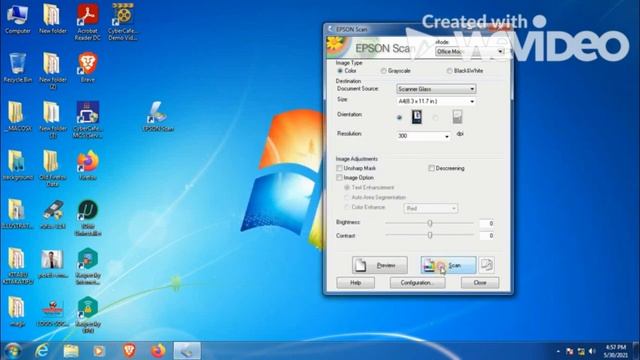Open the _MACOSX folder on desktop

click(18, 117)
